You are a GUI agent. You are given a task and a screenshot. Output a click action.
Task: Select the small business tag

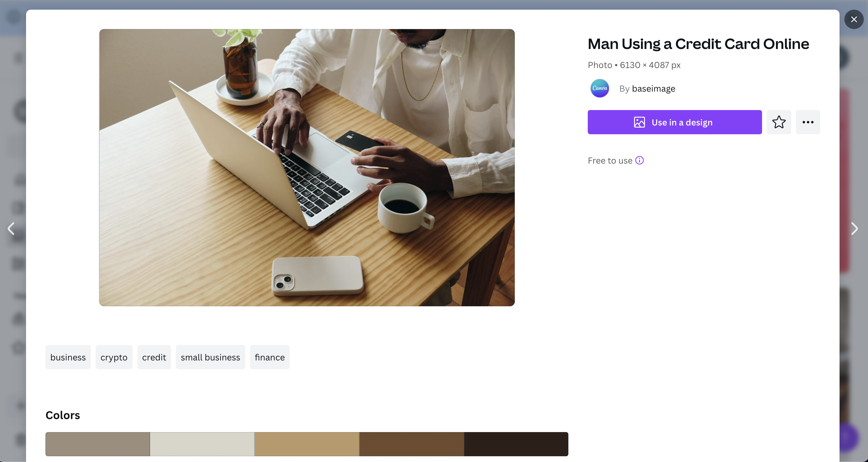pos(210,357)
